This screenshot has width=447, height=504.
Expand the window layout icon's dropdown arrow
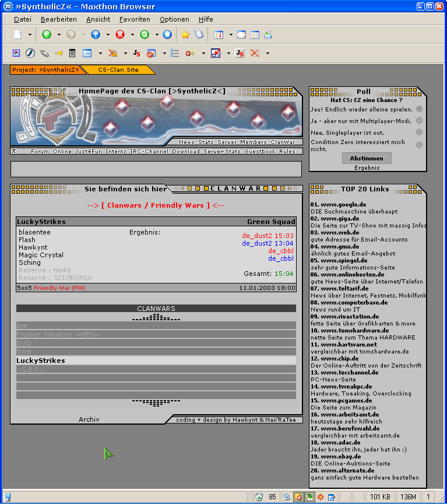coord(231,35)
